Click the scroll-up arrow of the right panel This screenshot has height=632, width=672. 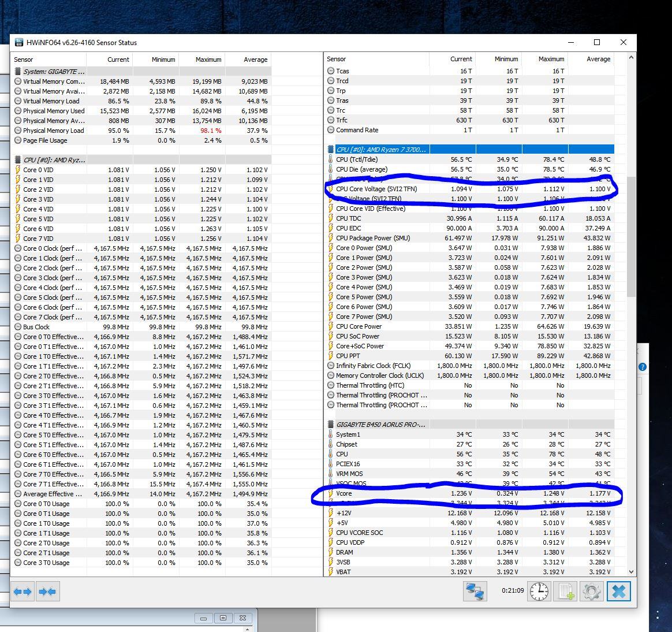point(631,57)
